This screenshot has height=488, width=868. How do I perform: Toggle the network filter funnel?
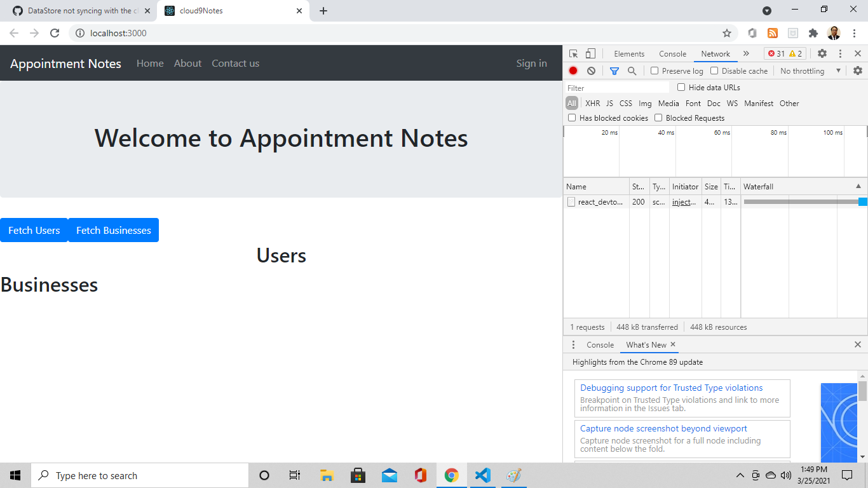pyautogui.click(x=614, y=71)
